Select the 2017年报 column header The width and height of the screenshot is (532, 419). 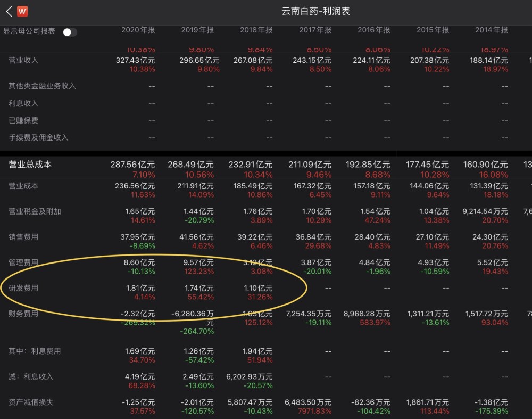tap(315, 30)
